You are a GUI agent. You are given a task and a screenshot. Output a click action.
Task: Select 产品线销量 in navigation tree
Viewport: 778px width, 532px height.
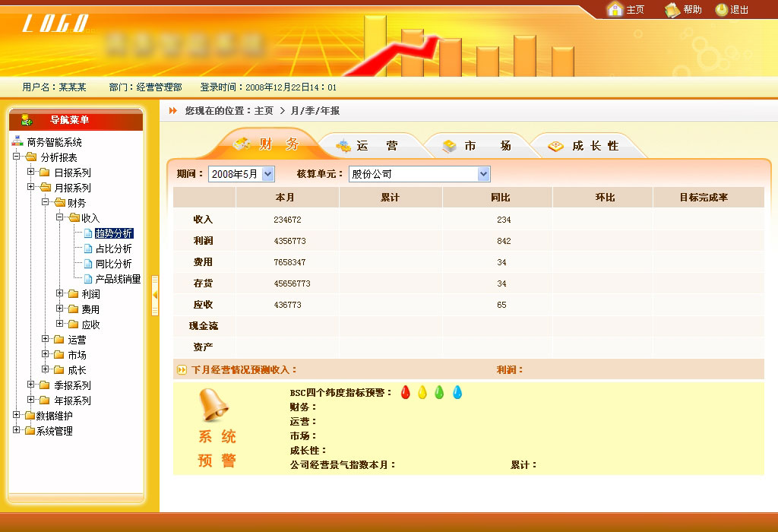click(x=118, y=279)
